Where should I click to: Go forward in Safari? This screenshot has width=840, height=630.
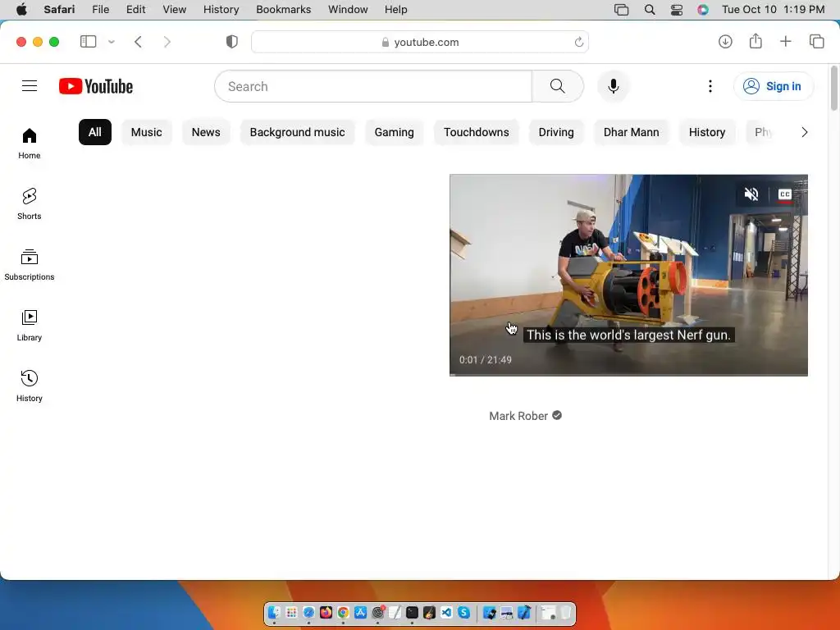pos(167,42)
